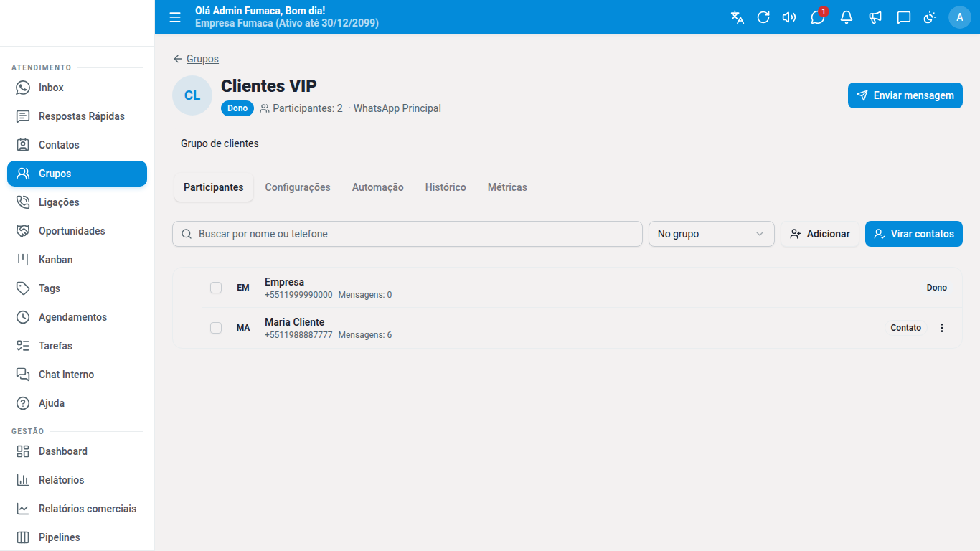Screen dimensions: 980x551
Task: Open the translation language icon
Action: (x=738, y=17)
